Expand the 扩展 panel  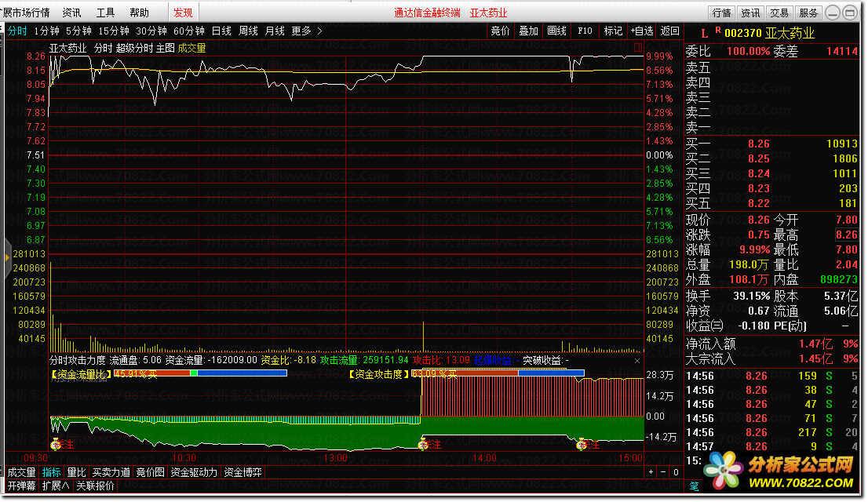pos(56,486)
